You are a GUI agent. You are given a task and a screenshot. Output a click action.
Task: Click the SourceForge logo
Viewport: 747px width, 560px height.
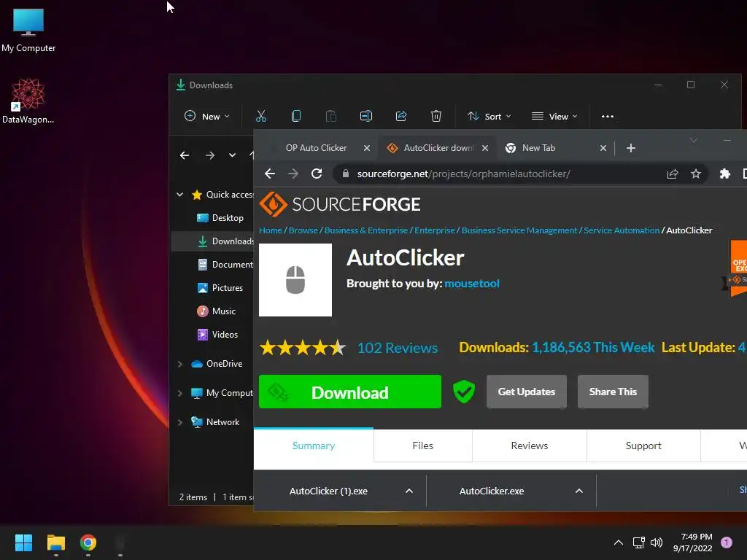[340, 204]
